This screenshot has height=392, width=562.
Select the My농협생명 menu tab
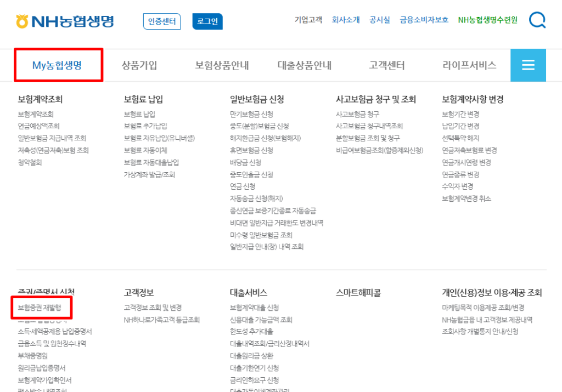coord(57,65)
